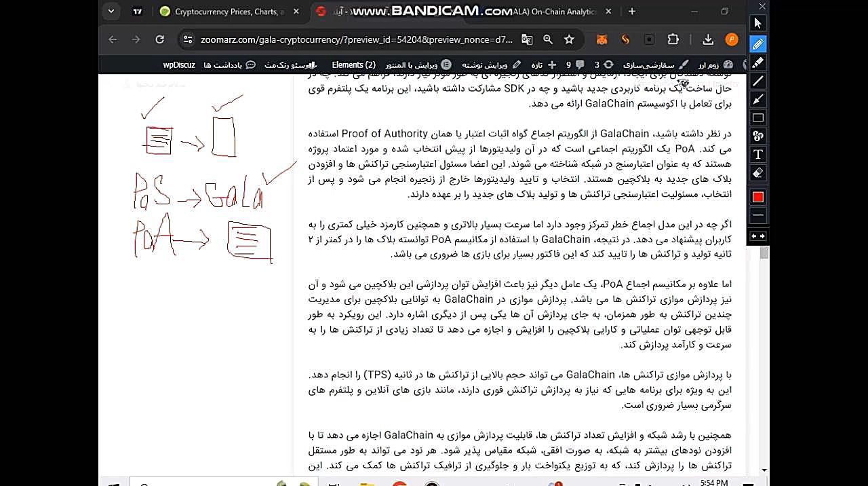Open the MetaMask fox extension

pyautogui.click(x=601, y=39)
